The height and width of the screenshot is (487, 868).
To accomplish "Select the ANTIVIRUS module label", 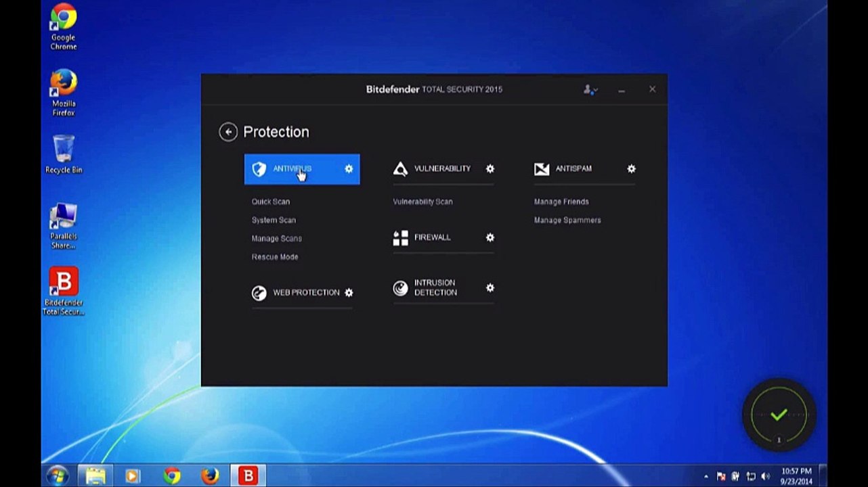I will click(x=292, y=168).
